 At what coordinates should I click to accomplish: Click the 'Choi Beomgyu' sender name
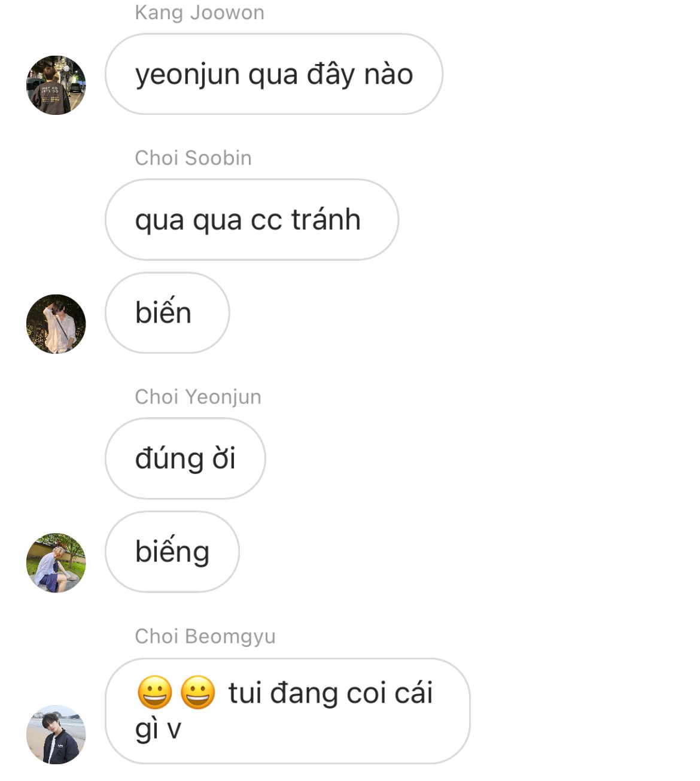coord(205,636)
